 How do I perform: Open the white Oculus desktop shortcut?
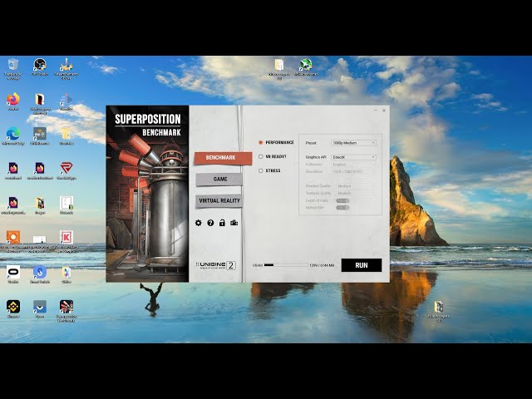(x=13, y=272)
